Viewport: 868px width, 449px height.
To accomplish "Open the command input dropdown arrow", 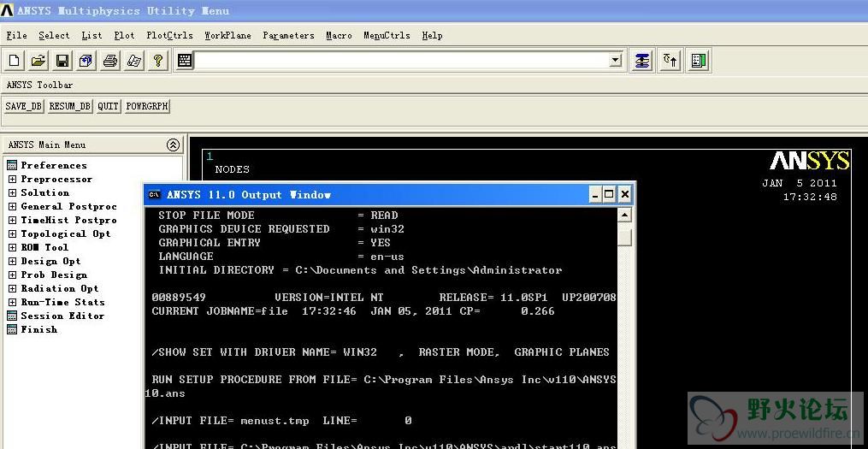I will 616,61.
